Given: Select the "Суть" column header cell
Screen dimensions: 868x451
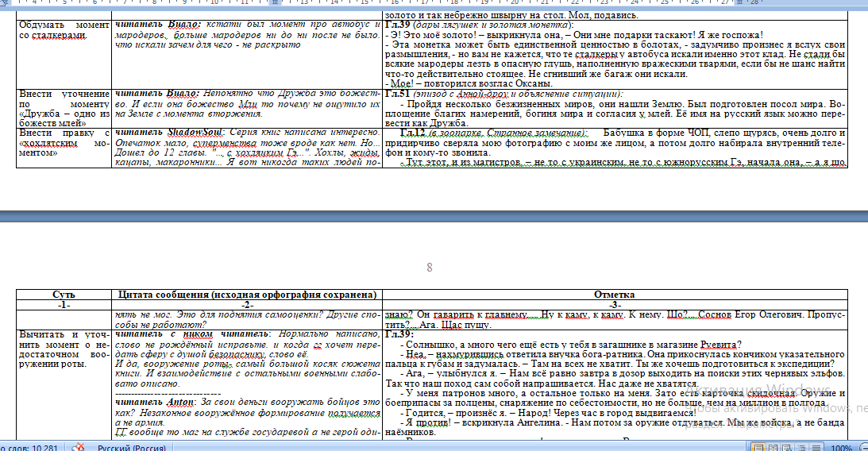Looking at the screenshot, I should point(64,295).
